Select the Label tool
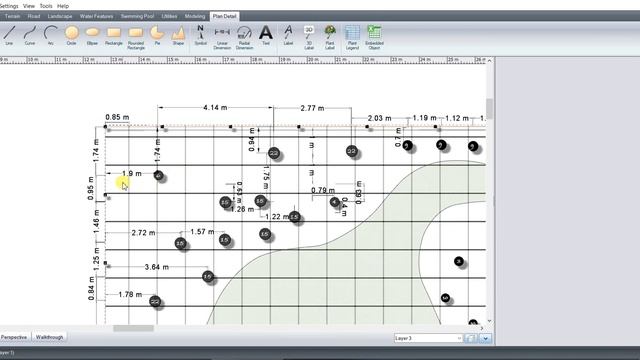Image resolution: width=640 pixels, height=360 pixels. click(288, 36)
